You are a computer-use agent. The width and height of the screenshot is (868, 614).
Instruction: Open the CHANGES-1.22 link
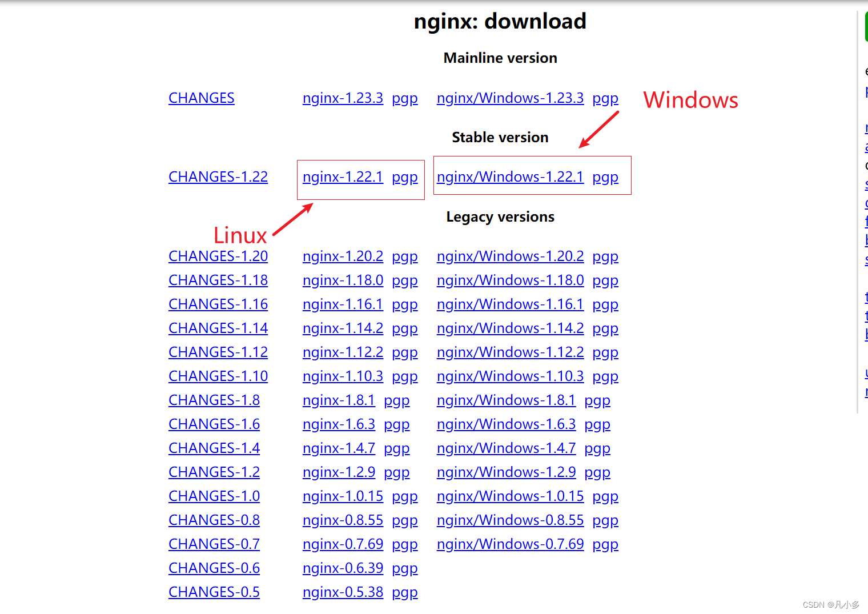pyautogui.click(x=218, y=177)
